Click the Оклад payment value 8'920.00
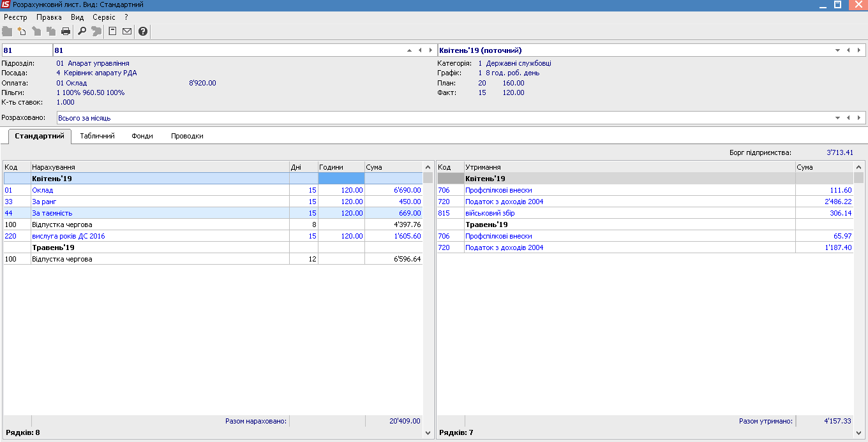 (203, 83)
